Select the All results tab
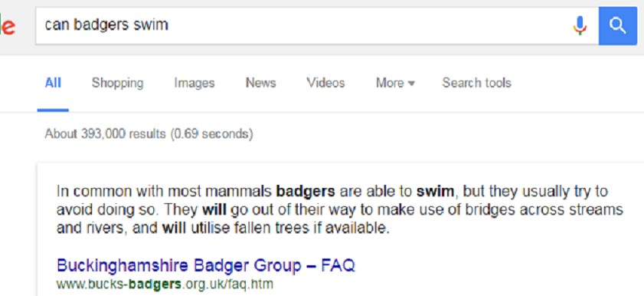Screen dimensions: 644x296 pos(53,83)
